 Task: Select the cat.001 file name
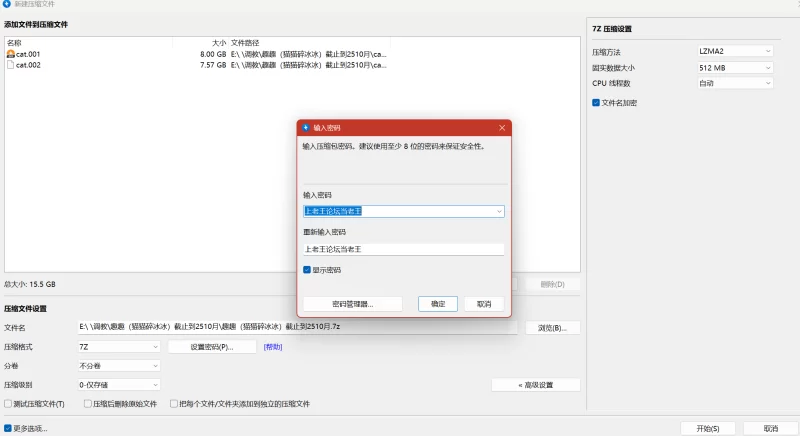pos(28,54)
